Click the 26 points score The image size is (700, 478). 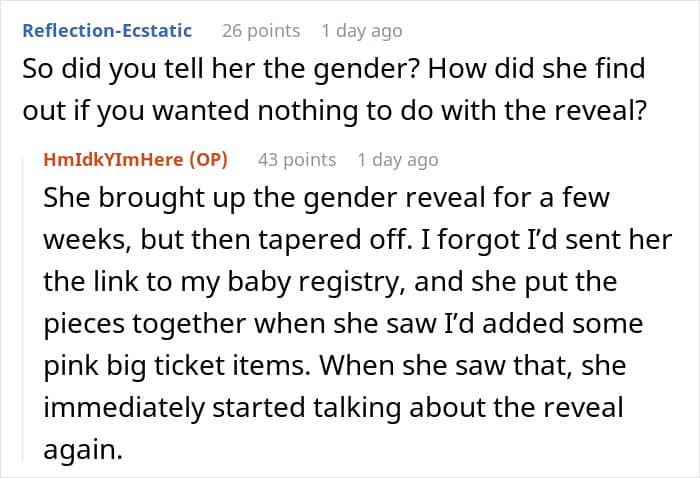[x=261, y=31]
